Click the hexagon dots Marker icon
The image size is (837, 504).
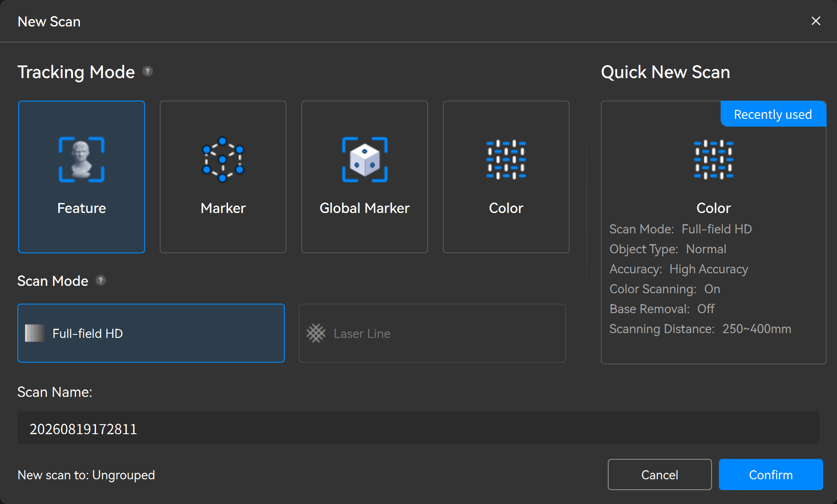(x=223, y=160)
